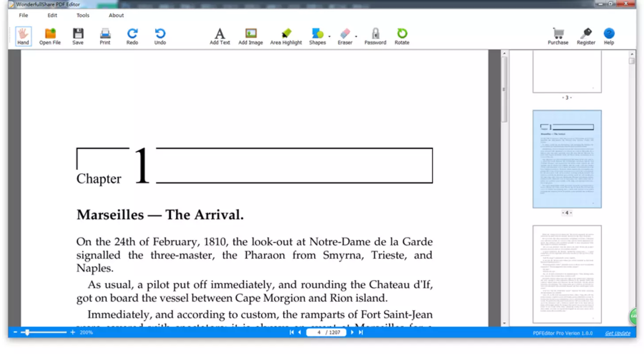Click the Redo arrow icon
The height and width of the screenshot is (354, 644).
click(132, 36)
